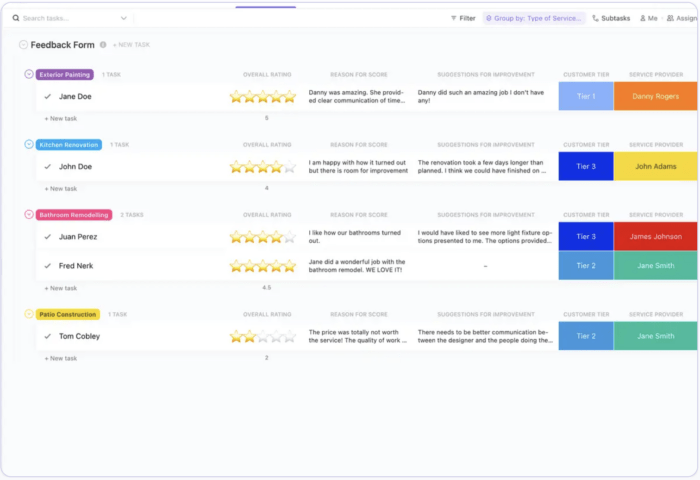Sort by the Overall Rating column header
This screenshot has width=700, height=480.
coord(267,75)
